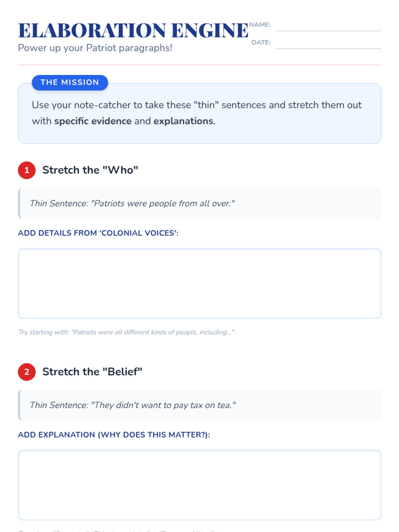This screenshot has width=399, height=532.
Task: Click the 'Try starting with' hint text
Action: coord(126,332)
